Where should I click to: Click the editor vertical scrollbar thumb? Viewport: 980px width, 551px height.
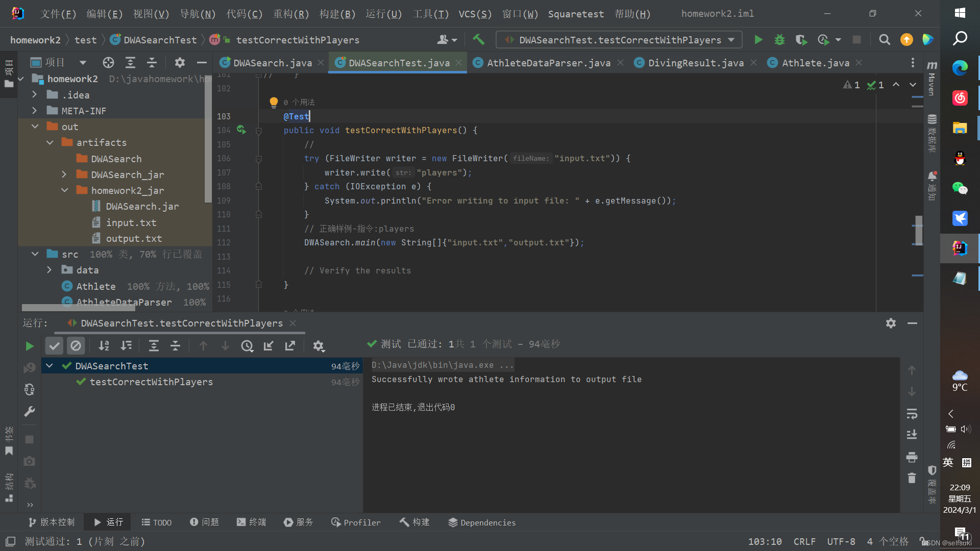[918, 231]
